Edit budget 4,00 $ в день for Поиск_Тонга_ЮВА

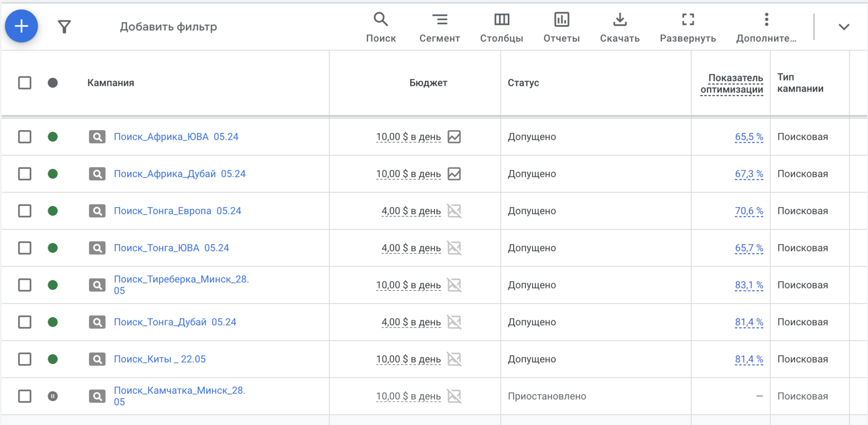point(411,248)
